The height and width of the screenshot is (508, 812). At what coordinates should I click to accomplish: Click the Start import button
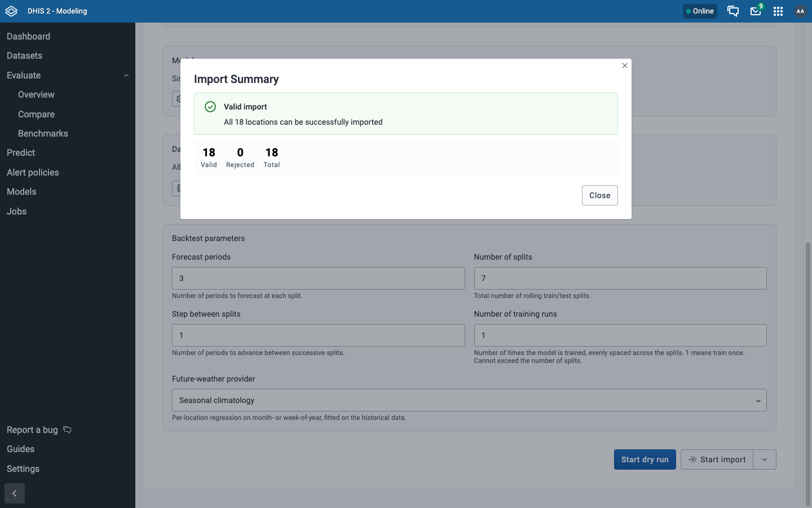tap(717, 459)
